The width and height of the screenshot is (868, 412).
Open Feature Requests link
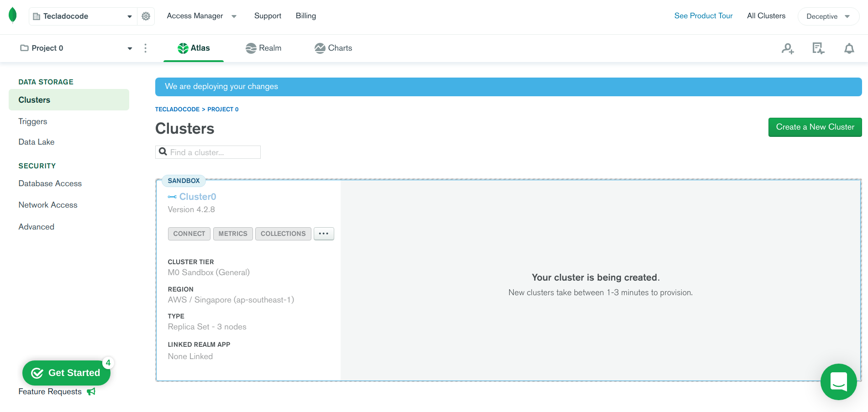[x=50, y=392]
